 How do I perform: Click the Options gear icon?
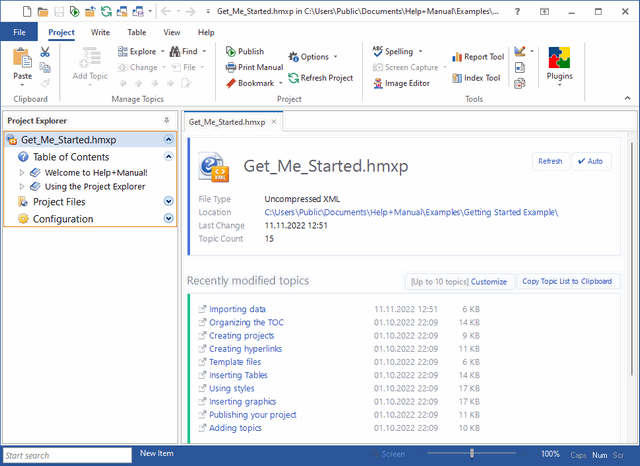tap(293, 57)
